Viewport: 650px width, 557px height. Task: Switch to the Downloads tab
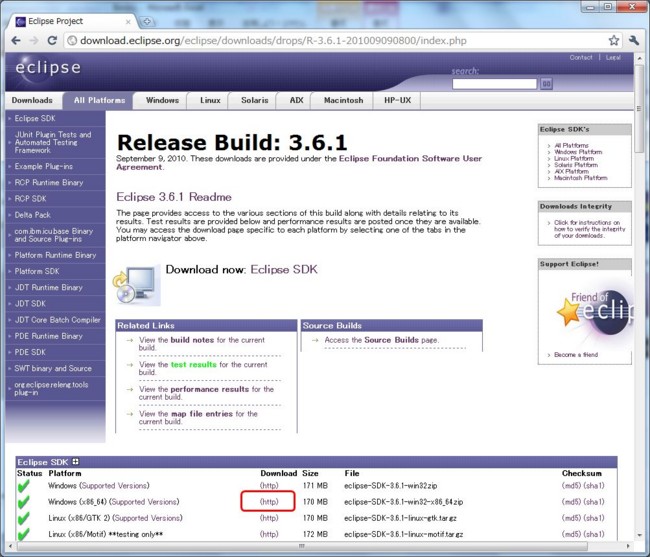pyautogui.click(x=32, y=100)
